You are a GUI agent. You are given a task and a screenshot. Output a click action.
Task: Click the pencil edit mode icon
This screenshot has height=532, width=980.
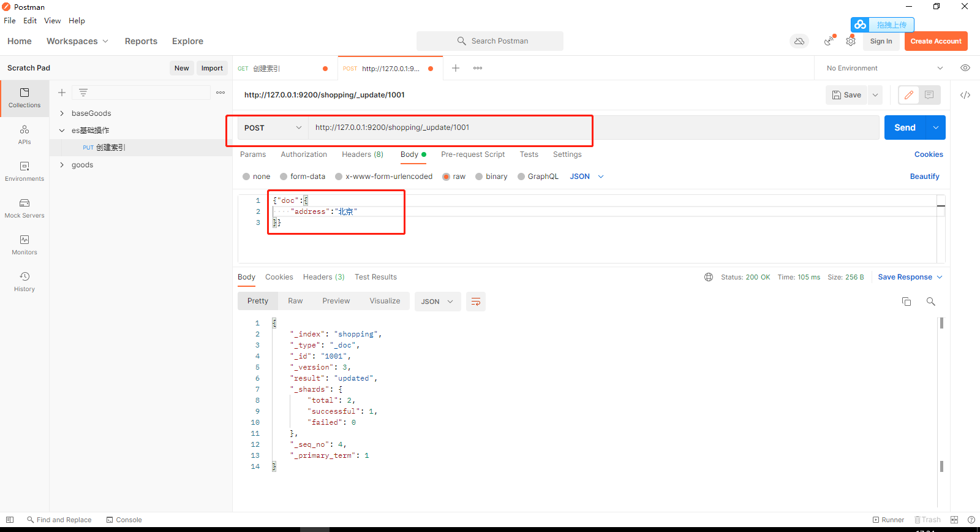pyautogui.click(x=909, y=95)
